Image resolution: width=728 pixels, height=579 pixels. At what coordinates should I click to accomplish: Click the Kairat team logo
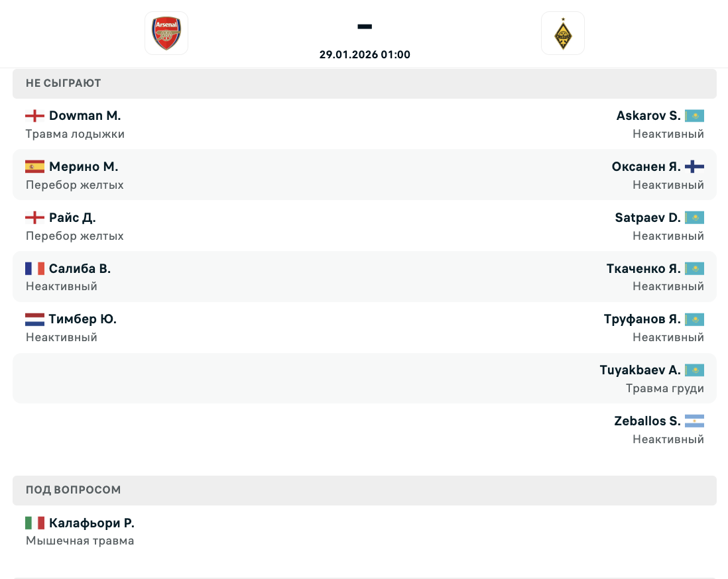click(x=562, y=33)
